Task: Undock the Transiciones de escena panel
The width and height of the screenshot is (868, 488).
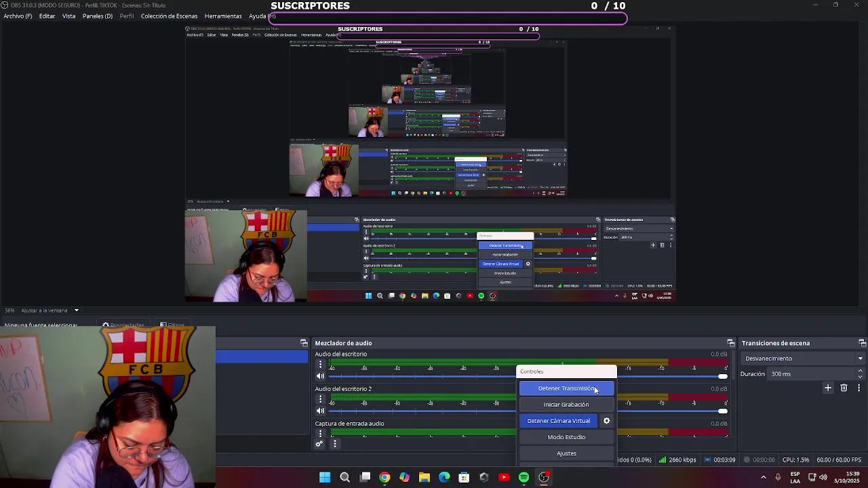Action: (862, 343)
